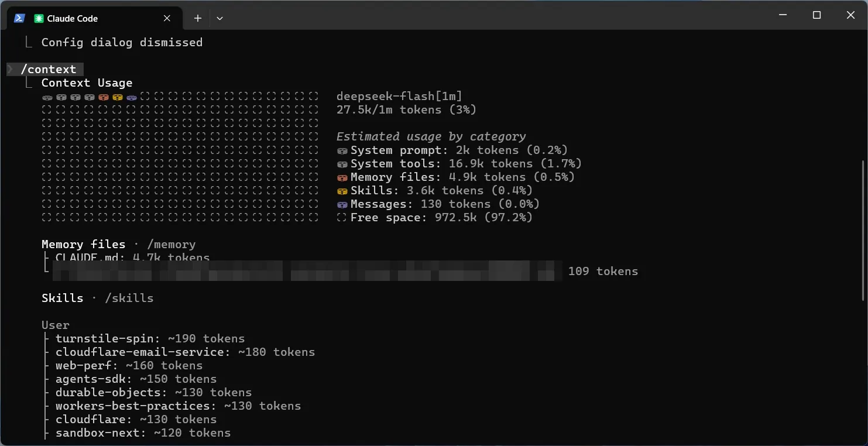Click the green Claude Code tab icon
Viewport: 868px width, 446px height.
[x=39, y=18]
